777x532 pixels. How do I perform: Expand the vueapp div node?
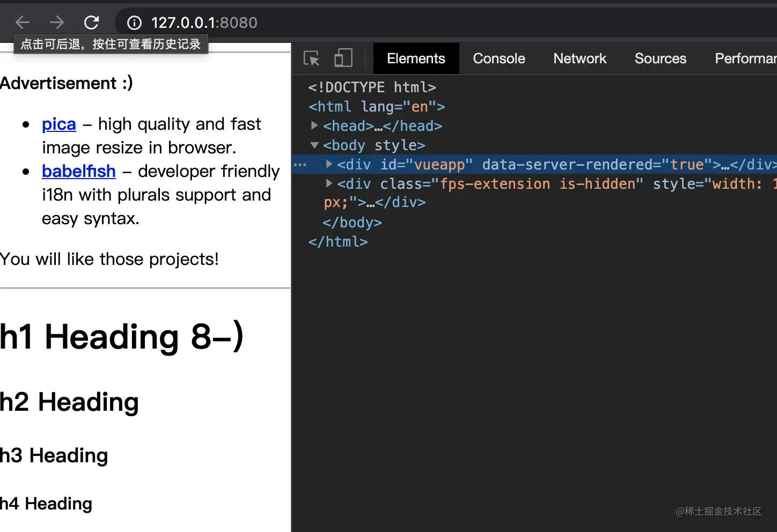point(329,164)
